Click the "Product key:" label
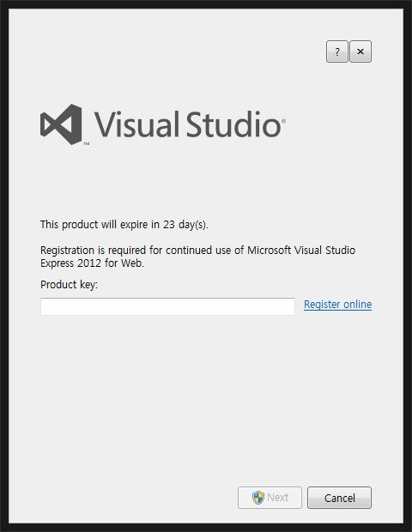 pyautogui.click(x=69, y=284)
